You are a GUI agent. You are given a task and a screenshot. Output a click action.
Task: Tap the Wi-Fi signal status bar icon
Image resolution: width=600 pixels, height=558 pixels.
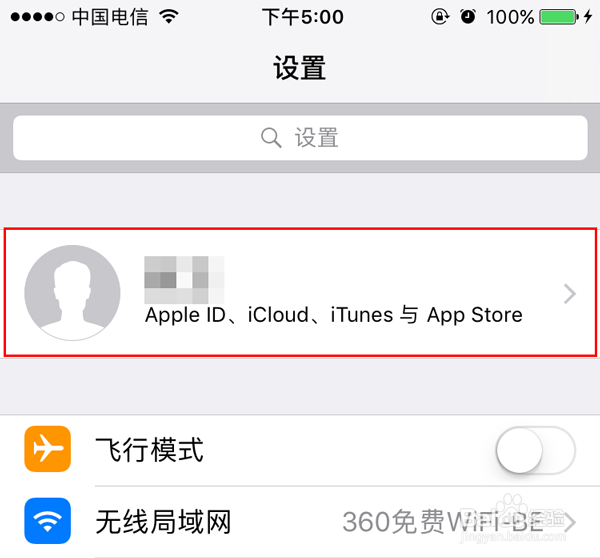coord(169,16)
